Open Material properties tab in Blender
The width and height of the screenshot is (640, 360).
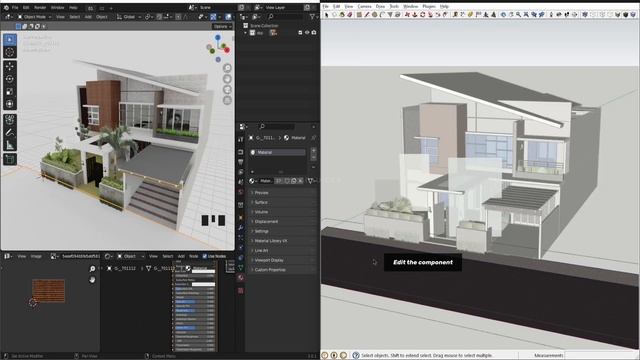(x=241, y=278)
